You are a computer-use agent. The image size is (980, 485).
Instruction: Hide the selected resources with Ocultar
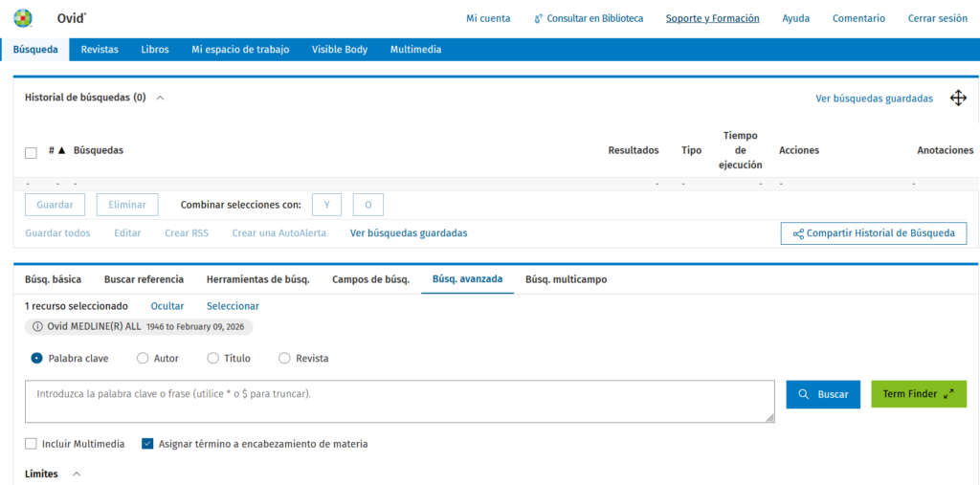(167, 306)
